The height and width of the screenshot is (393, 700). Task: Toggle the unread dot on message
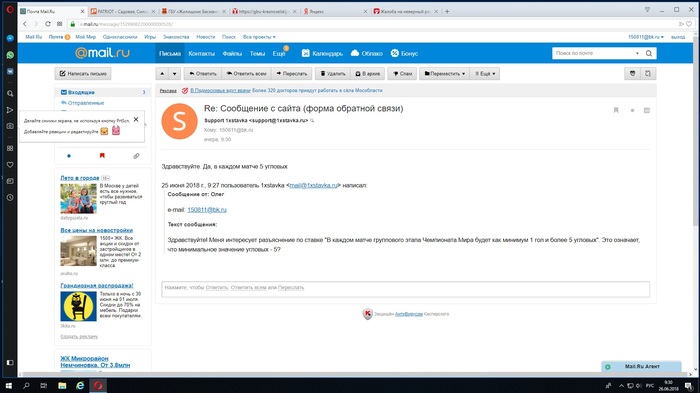pyautogui.click(x=632, y=110)
